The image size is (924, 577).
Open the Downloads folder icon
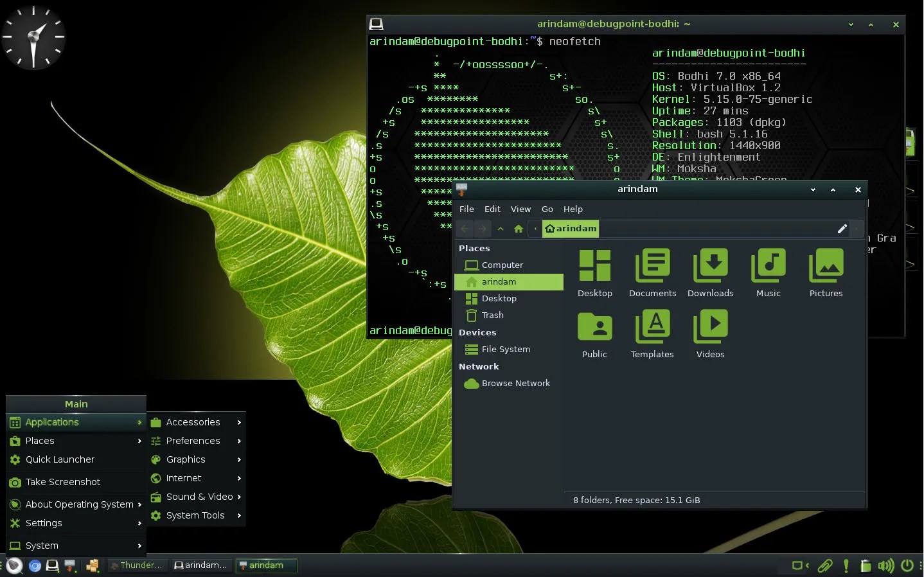click(x=710, y=265)
